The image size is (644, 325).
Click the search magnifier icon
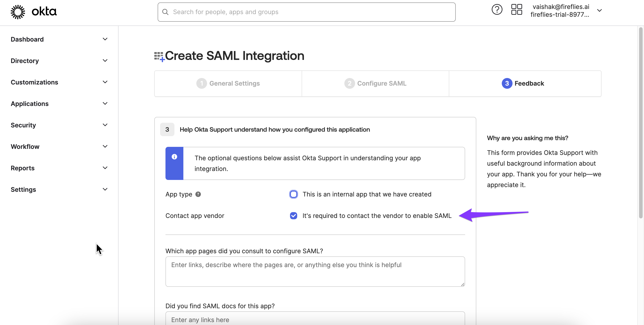click(165, 12)
